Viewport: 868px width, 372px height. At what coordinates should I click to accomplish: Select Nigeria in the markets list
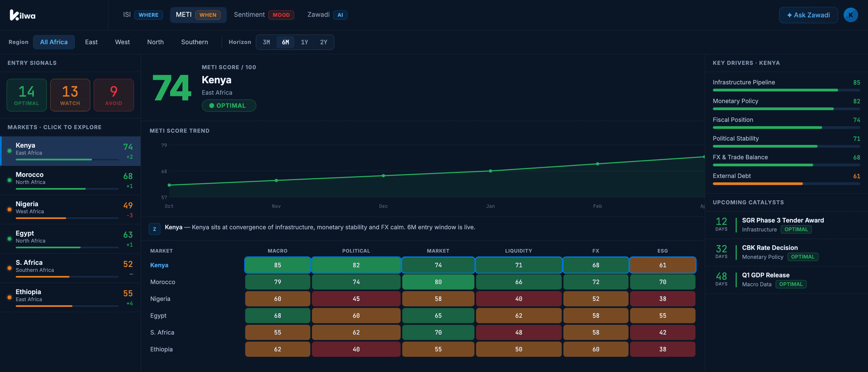click(x=70, y=210)
